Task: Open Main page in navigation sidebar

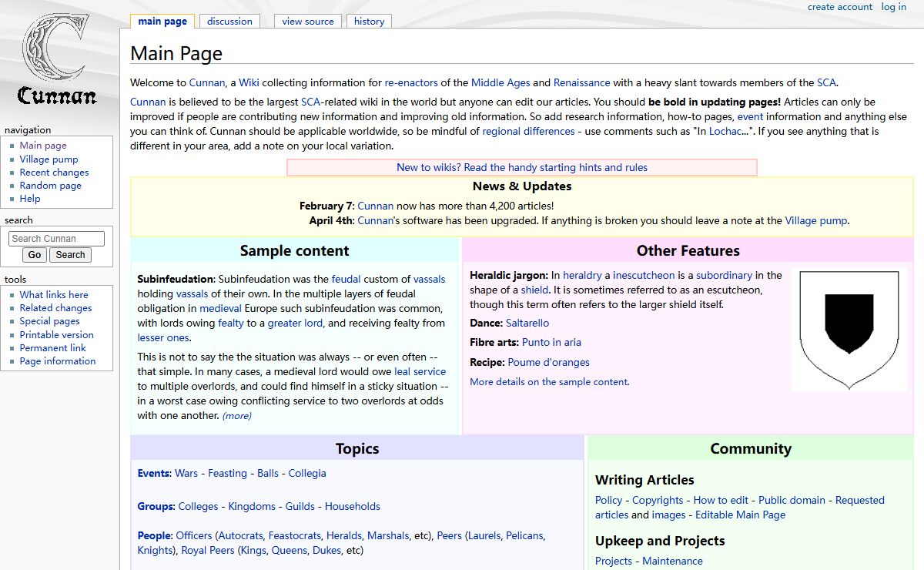Action: coord(43,146)
